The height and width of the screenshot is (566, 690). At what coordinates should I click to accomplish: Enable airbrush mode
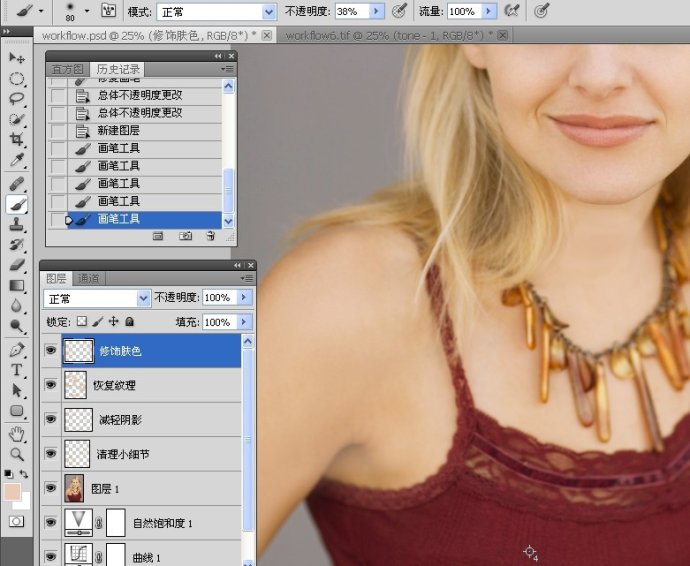pos(512,11)
